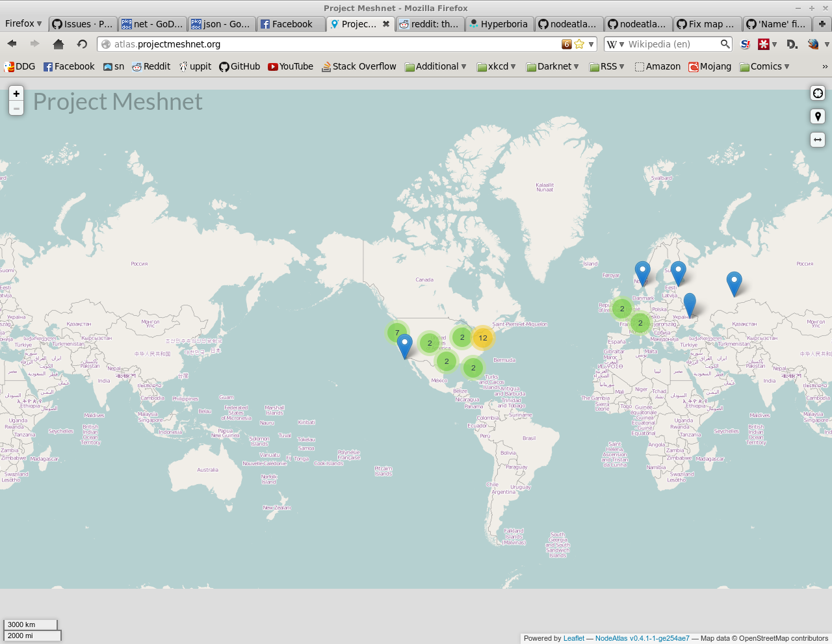Open the Amazon bookmark
The width and height of the screenshot is (832, 644).
pyautogui.click(x=657, y=66)
